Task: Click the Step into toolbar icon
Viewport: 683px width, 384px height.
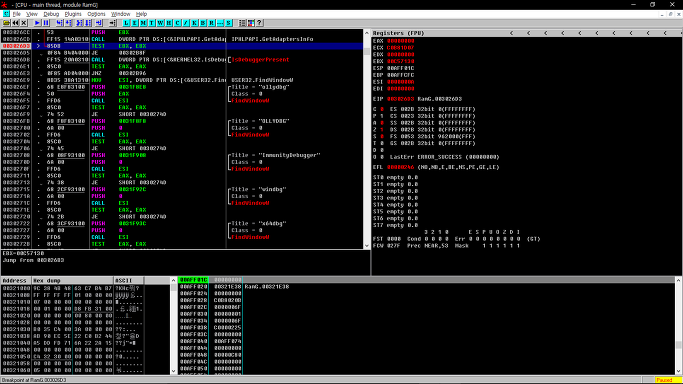Action: point(60,23)
